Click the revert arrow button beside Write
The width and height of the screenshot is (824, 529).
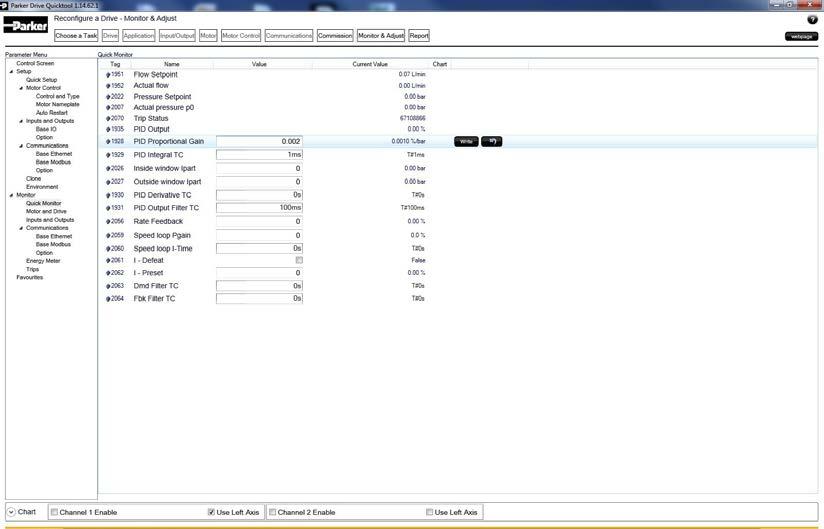click(491, 141)
